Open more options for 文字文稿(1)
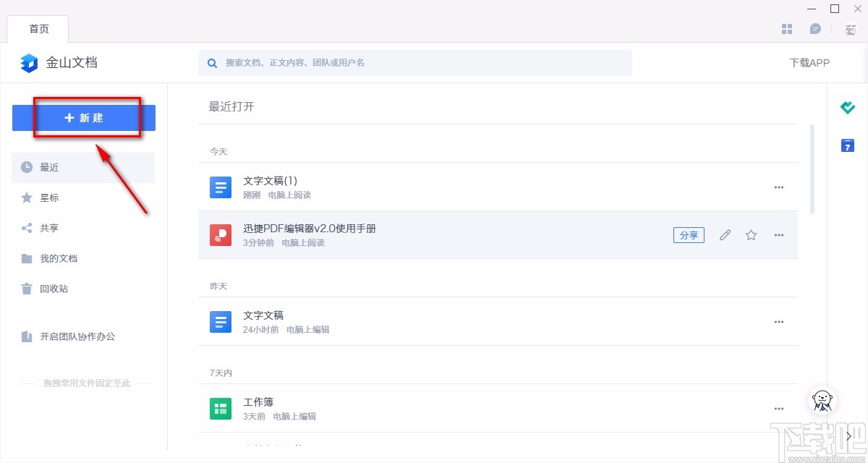This screenshot has width=868, height=463. [x=779, y=187]
